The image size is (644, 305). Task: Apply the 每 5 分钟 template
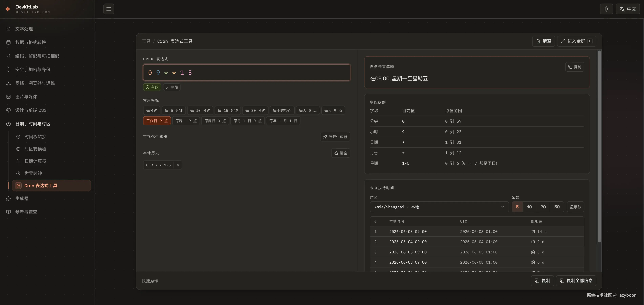[174, 110]
